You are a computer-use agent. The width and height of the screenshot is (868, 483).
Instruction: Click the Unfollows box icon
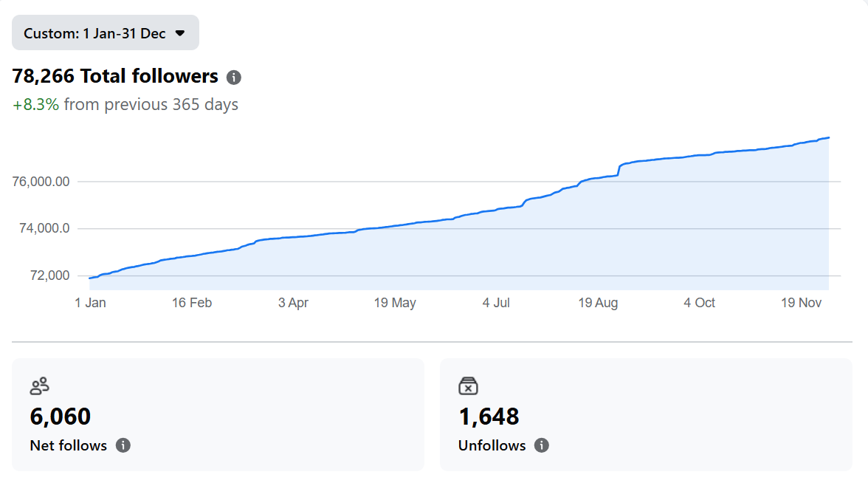pos(469,386)
